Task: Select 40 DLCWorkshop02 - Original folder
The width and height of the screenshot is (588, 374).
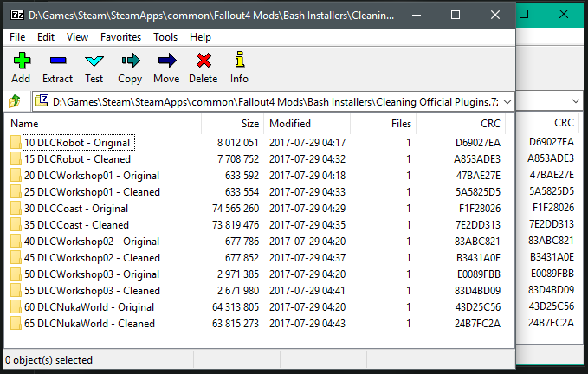Action: [92, 242]
